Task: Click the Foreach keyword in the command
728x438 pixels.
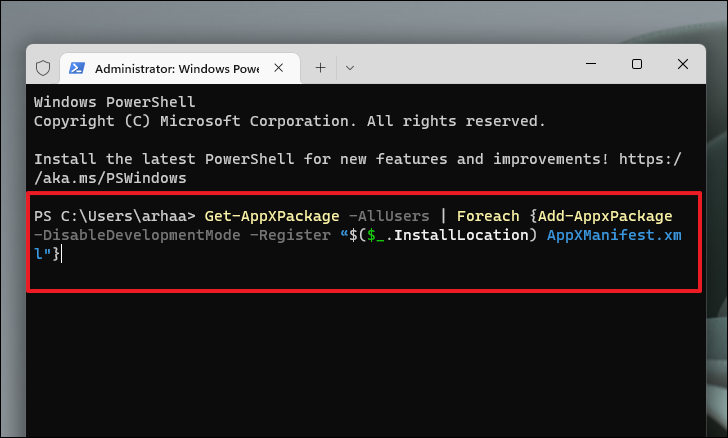Action: pos(488,216)
